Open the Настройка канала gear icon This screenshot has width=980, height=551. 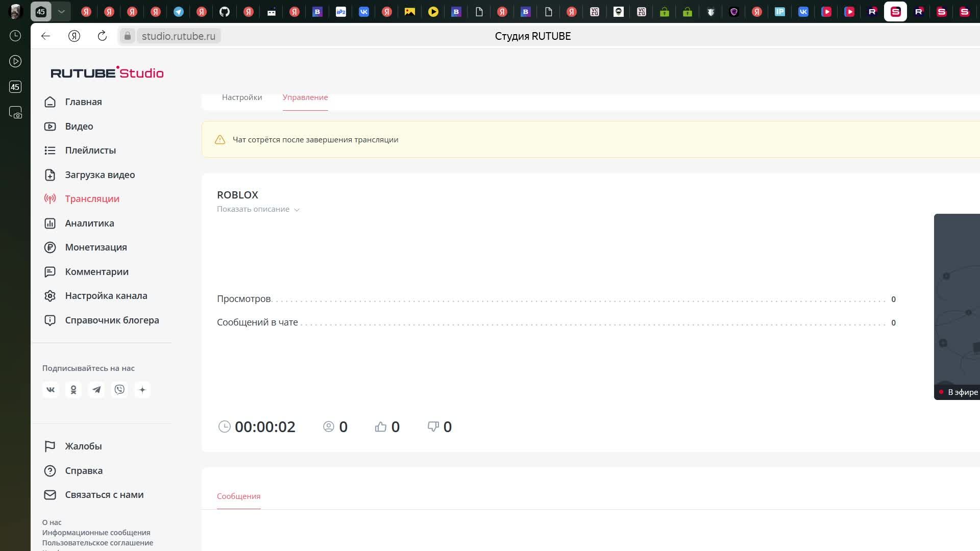[50, 296]
